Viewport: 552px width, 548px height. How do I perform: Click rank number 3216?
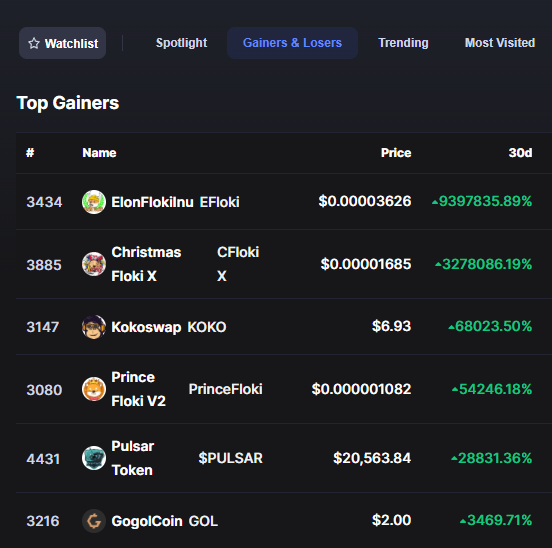coord(43,521)
